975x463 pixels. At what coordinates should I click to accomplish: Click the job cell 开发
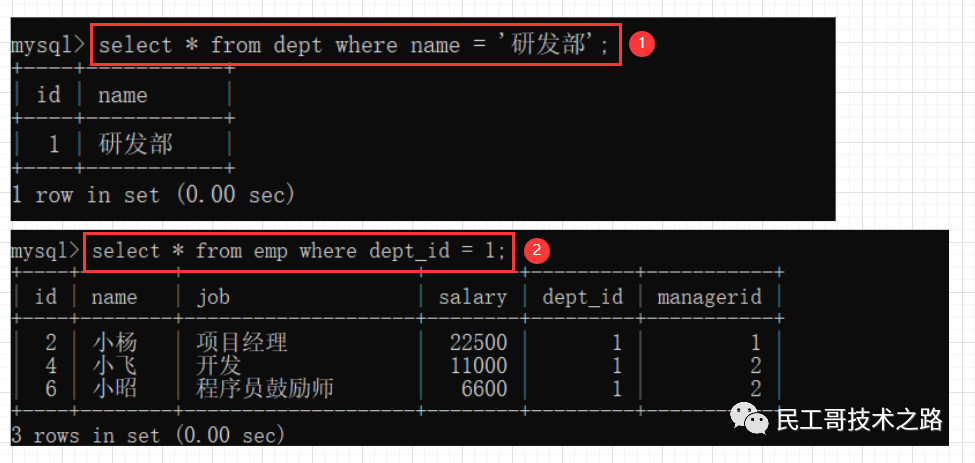click(219, 365)
